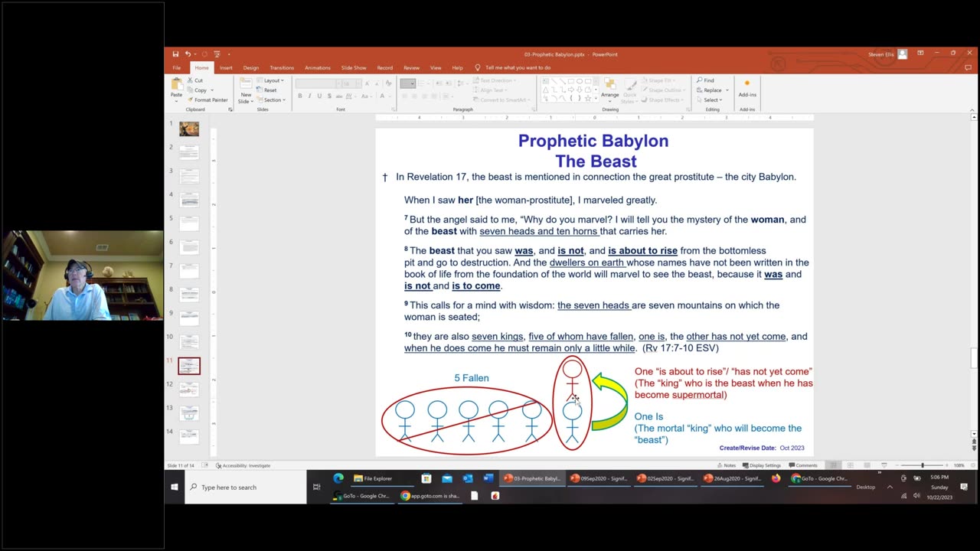Open the Select dropdown in Editing

point(709,100)
